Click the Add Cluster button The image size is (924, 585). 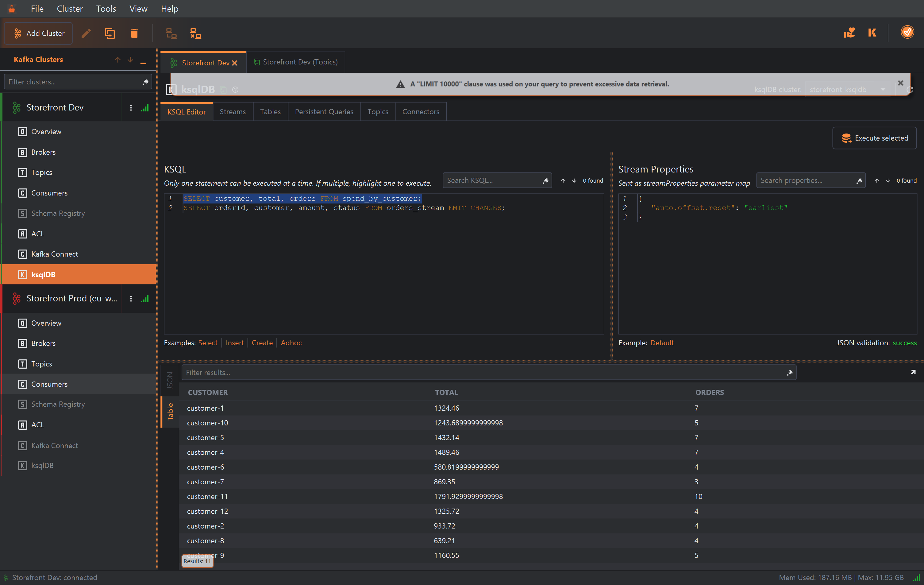pyautogui.click(x=38, y=33)
